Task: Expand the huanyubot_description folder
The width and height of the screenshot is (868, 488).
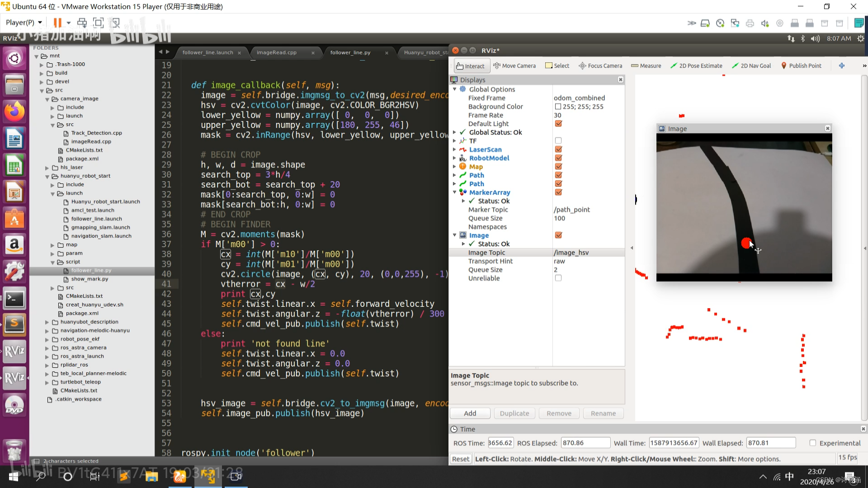Action: 47,322
